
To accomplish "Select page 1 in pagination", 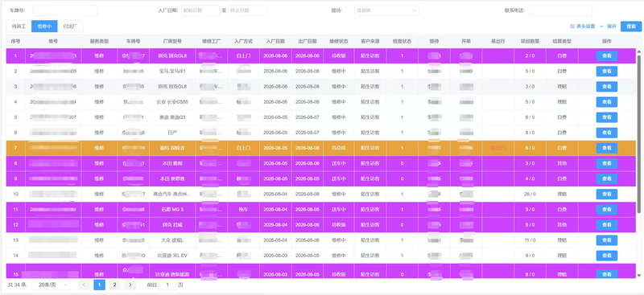I will [99, 285].
